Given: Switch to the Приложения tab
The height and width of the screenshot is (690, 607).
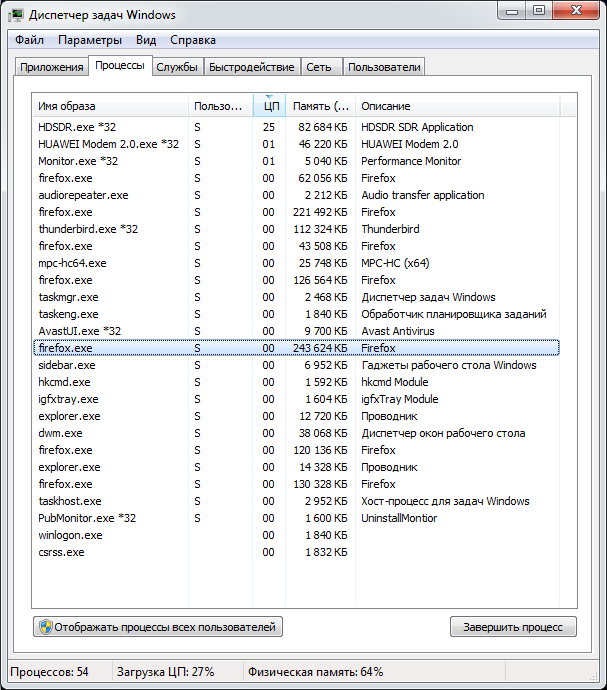Looking at the screenshot, I should [52, 67].
